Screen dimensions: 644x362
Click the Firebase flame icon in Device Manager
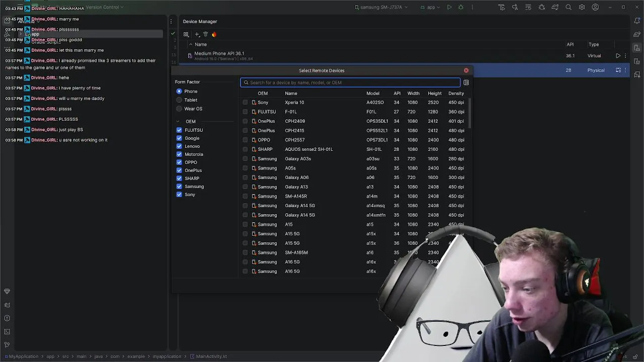point(214,34)
